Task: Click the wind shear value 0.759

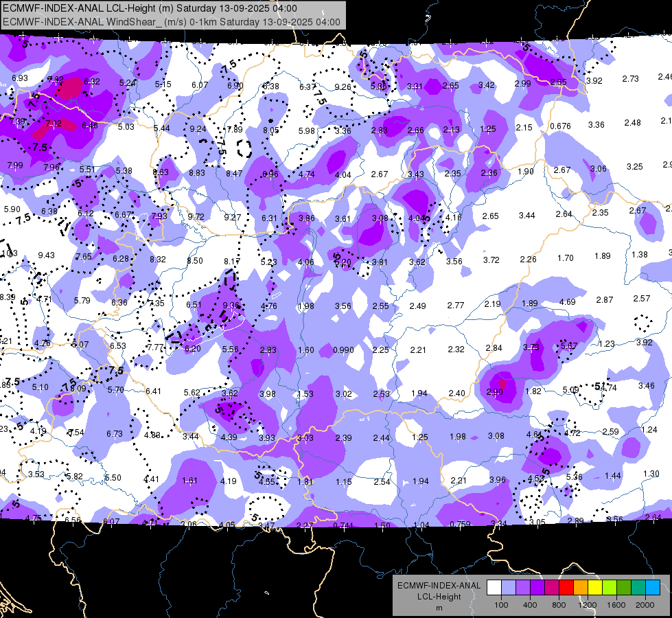Action: coord(461,524)
